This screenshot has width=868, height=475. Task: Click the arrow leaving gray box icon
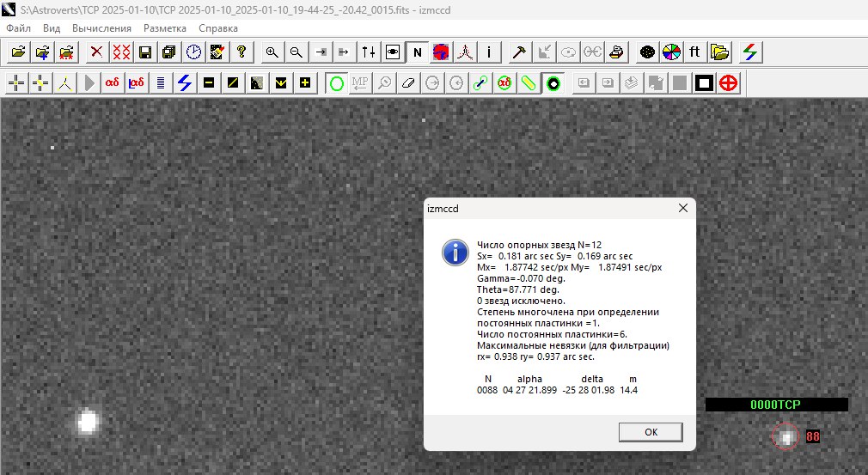[344, 52]
